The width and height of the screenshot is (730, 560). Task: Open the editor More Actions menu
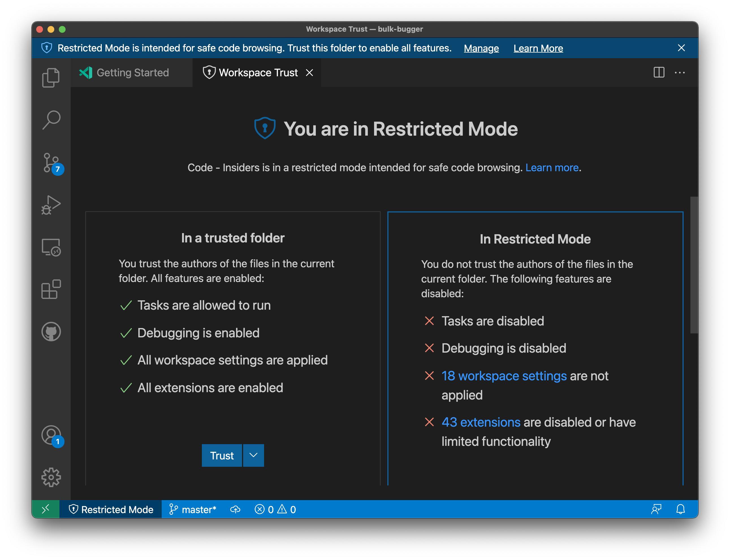[680, 72]
